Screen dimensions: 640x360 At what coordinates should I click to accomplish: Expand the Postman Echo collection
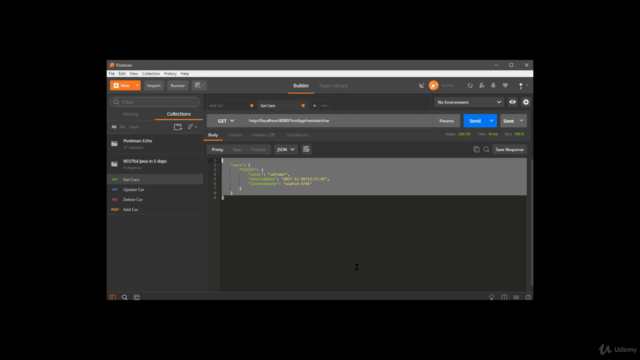(155, 144)
